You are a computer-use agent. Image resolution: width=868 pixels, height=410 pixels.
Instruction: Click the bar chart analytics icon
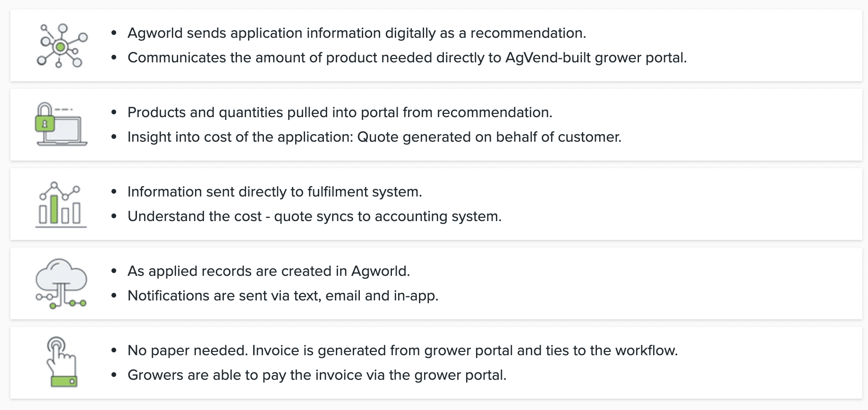pyautogui.click(x=61, y=204)
